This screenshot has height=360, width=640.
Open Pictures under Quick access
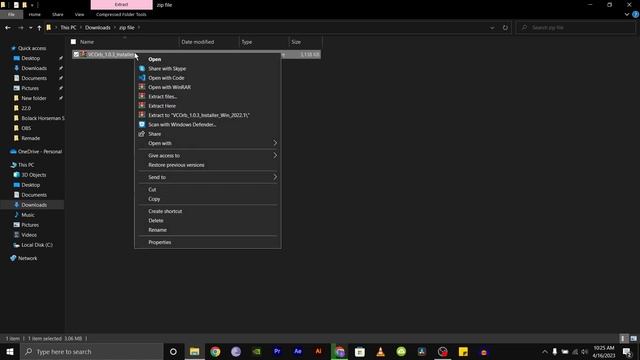(30, 88)
